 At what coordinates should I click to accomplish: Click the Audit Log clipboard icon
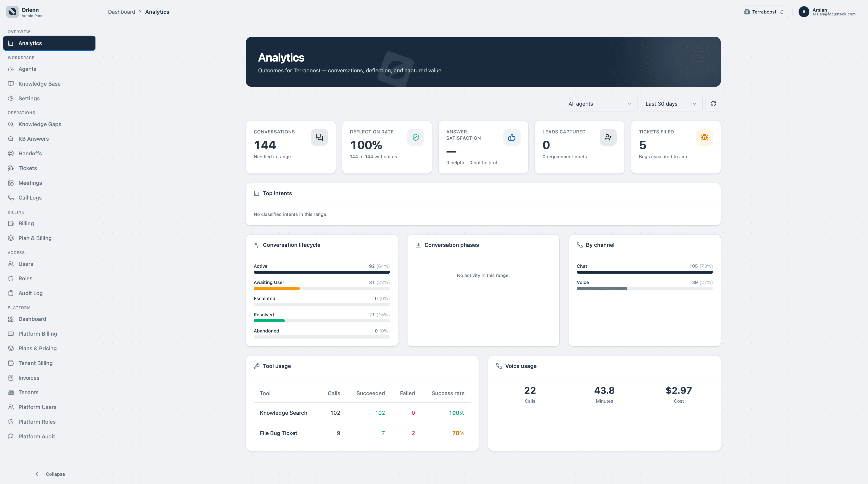point(11,293)
